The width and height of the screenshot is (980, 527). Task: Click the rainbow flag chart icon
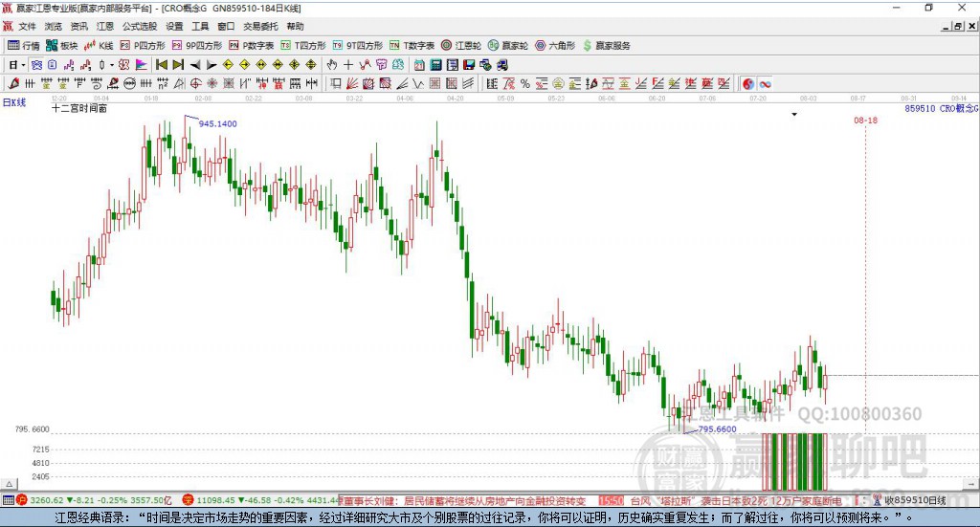pyautogui.click(x=141, y=65)
